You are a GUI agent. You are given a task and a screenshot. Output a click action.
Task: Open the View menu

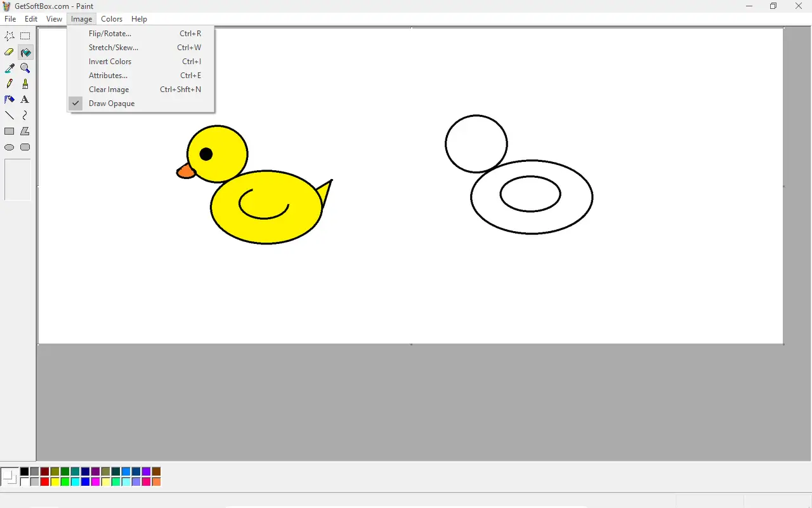[x=54, y=19]
